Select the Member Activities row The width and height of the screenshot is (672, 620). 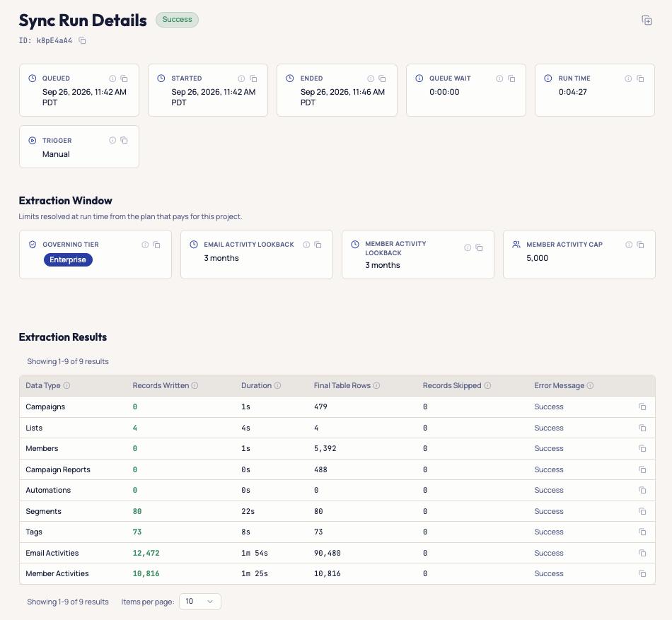point(337,574)
